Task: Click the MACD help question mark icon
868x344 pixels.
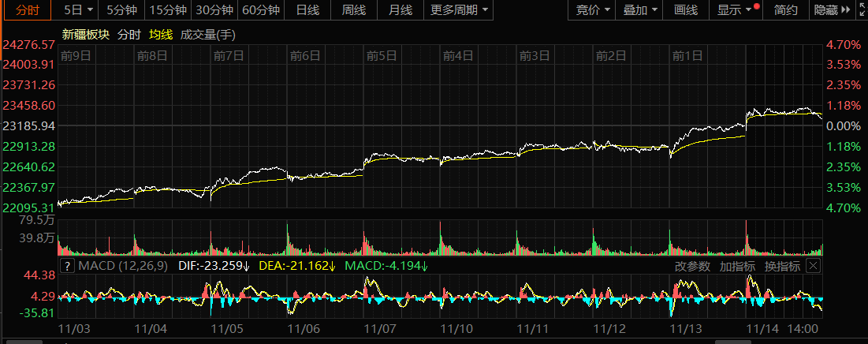Action: [x=69, y=266]
